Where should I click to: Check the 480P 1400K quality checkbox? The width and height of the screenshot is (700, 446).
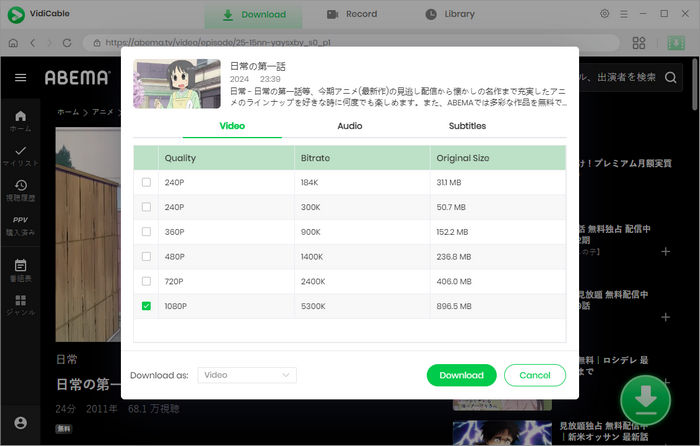coord(146,256)
